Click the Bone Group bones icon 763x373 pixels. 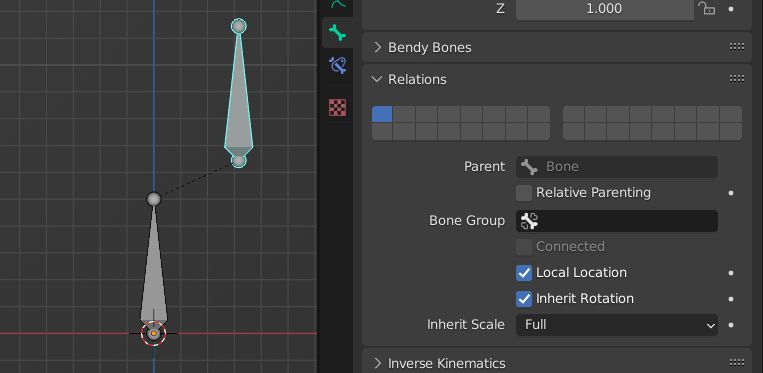coord(529,221)
